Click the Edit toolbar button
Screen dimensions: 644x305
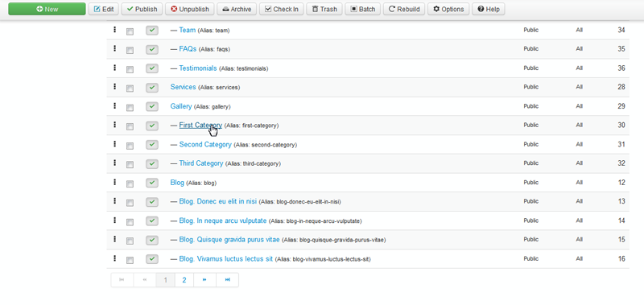(x=104, y=9)
